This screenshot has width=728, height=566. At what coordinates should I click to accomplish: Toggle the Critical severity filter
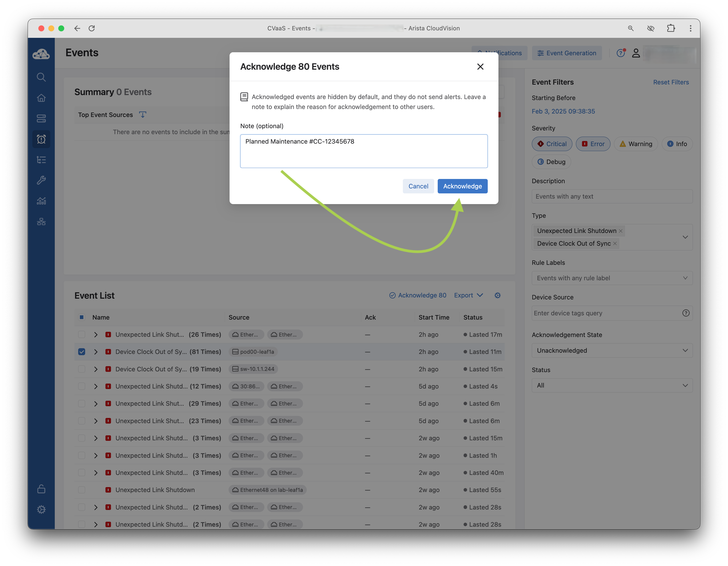click(x=552, y=144)
